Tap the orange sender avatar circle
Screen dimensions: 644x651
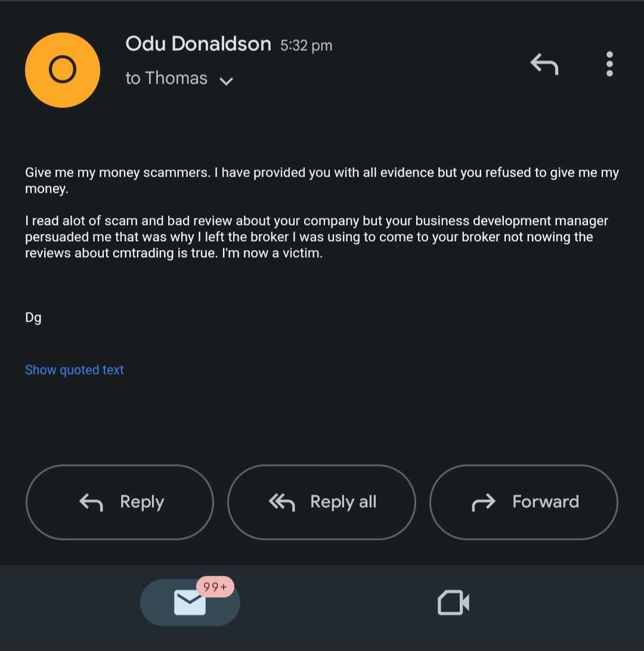62,70
